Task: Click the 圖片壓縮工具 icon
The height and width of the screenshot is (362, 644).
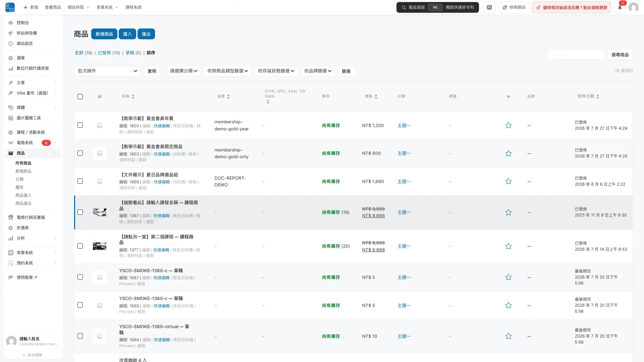Action: (11, 118)
